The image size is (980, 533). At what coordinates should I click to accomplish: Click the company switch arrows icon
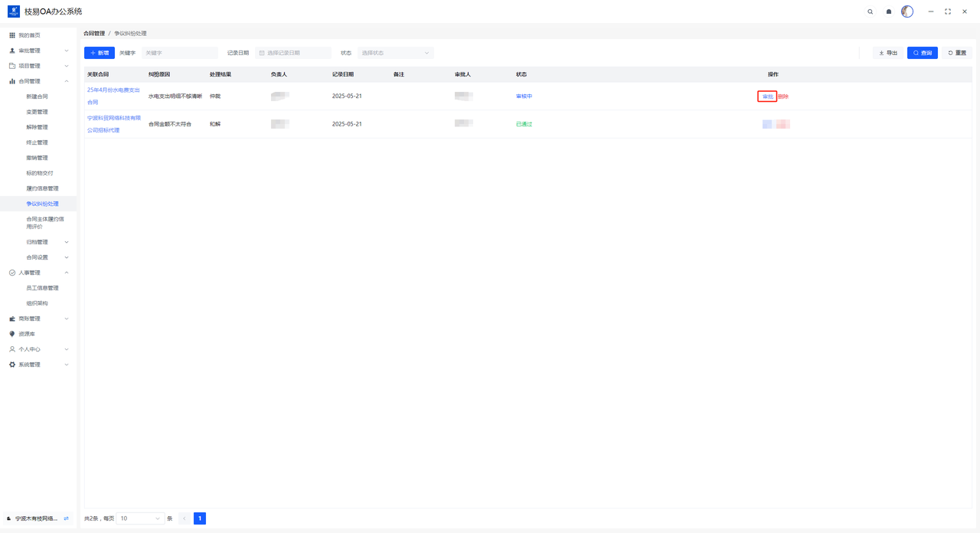[66, 518]
